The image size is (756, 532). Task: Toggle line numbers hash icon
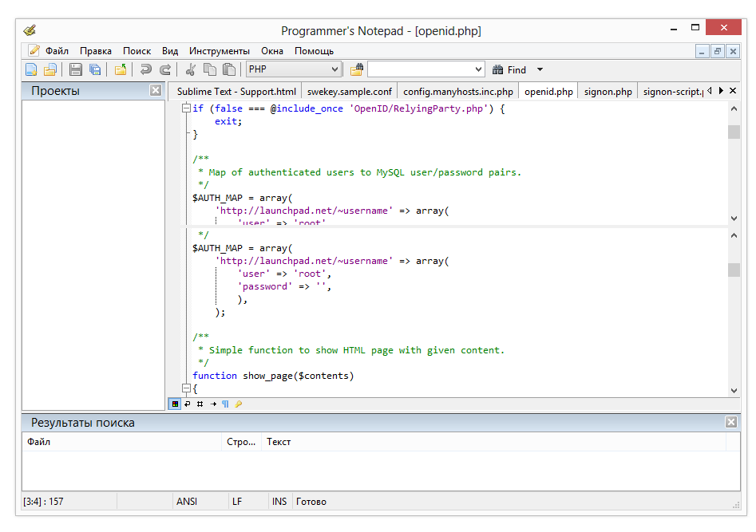click(x=200, y=404)
